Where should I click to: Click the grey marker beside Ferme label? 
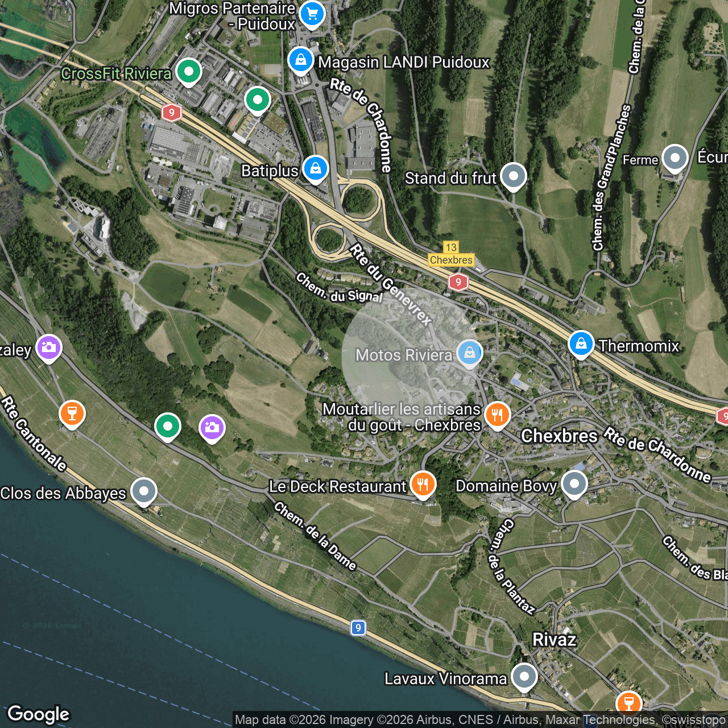pyautogui.click(x=675, y=158)
